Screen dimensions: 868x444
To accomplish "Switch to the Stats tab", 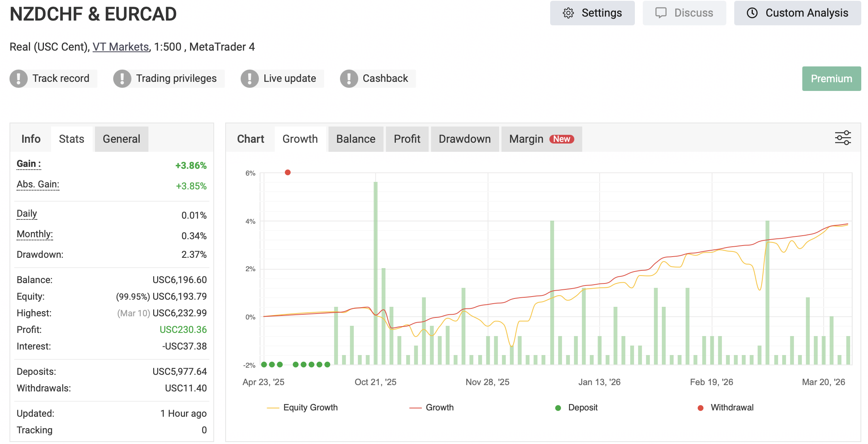I will click(72, 139).
